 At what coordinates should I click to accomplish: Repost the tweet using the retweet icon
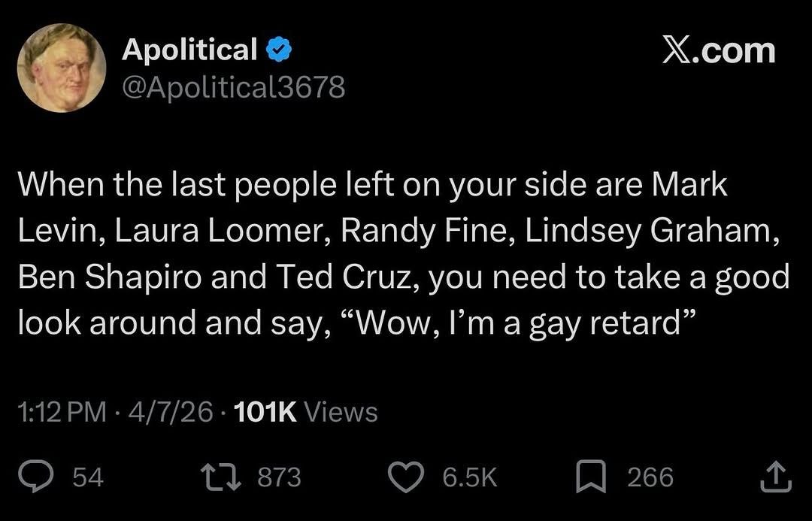(x=221, y=477)
